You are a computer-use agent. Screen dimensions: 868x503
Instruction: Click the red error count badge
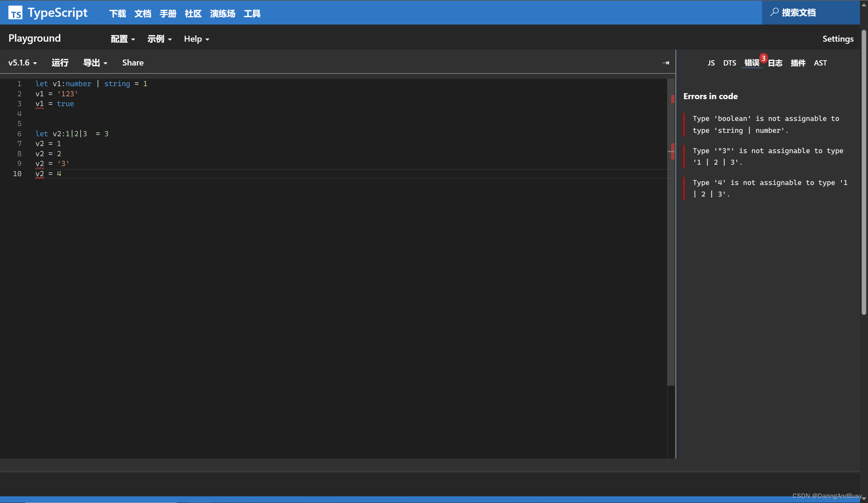point(763,58)
